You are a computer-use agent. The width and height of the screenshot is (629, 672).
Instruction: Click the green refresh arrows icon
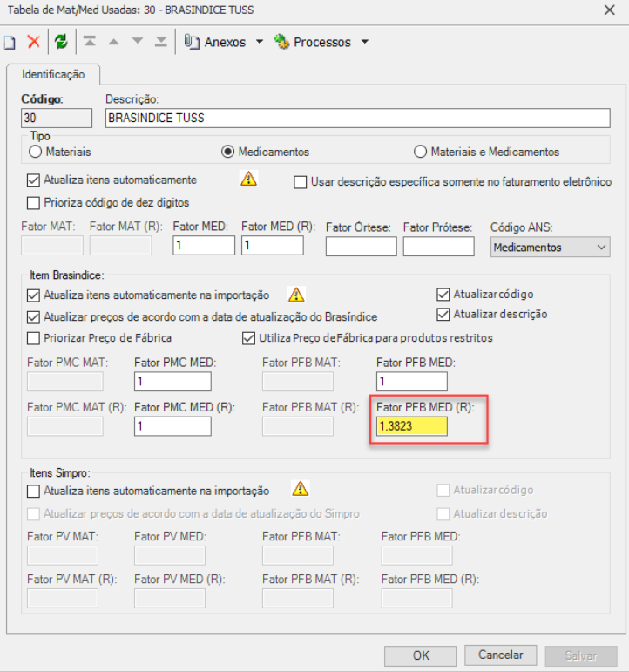tap(61, 42)
